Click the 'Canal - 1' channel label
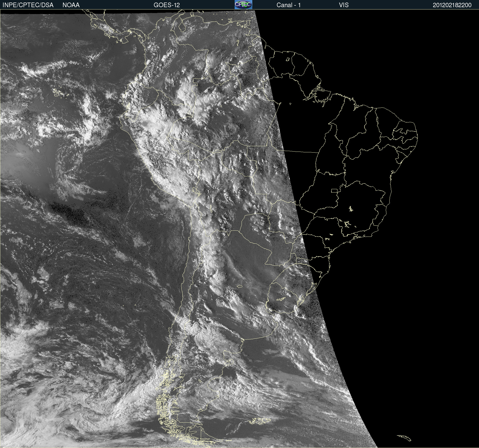The height and width of the screenshot is (448, 479). [x=289, y=5]
